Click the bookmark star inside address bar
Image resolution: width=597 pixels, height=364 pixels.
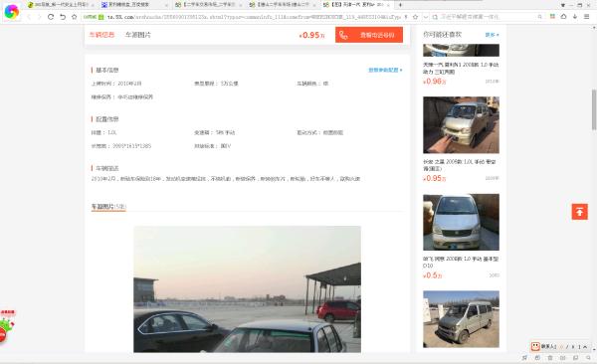(415, 17)
